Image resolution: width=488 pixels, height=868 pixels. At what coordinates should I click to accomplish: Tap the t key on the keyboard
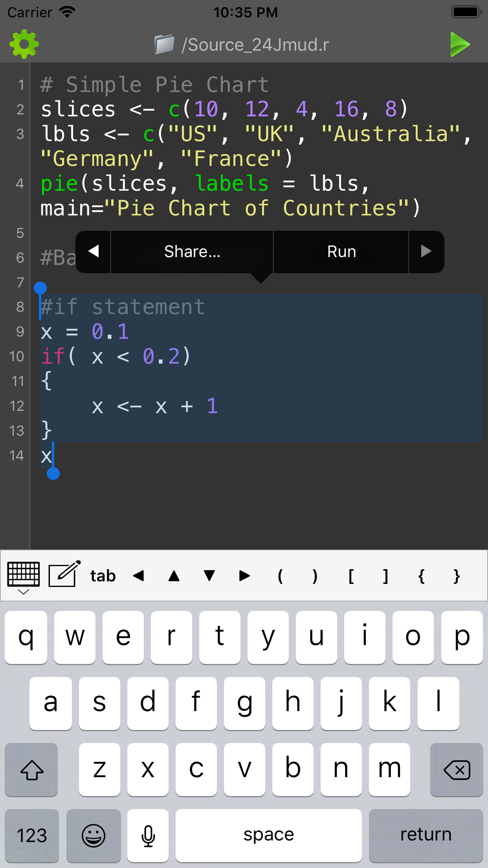[x=220, y=637]
